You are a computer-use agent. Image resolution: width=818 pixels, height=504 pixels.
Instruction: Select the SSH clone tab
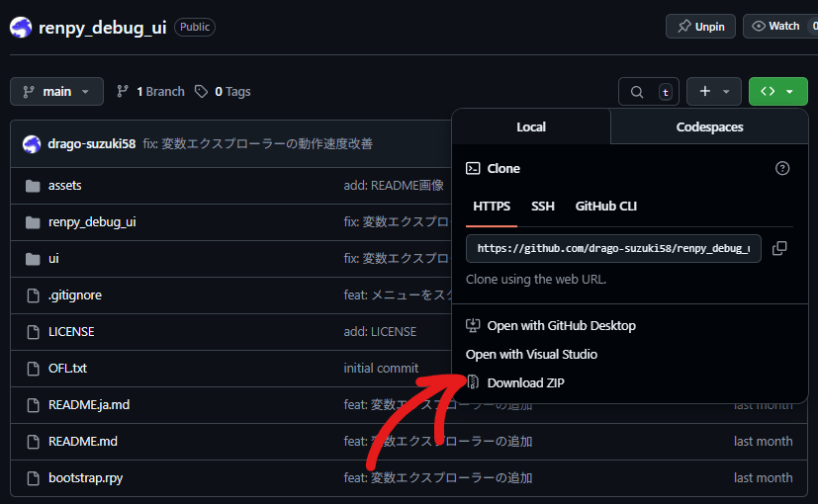tap(543, 207)
